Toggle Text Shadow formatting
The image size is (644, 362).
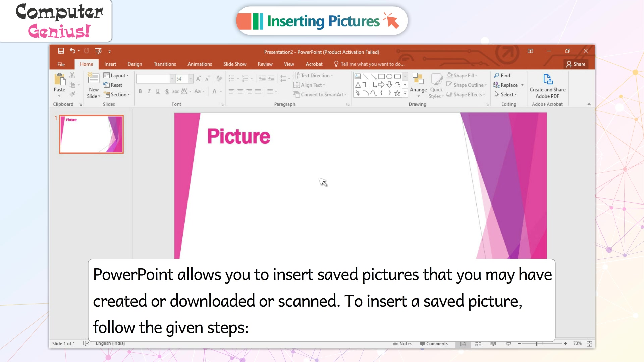tap(167, 91)
